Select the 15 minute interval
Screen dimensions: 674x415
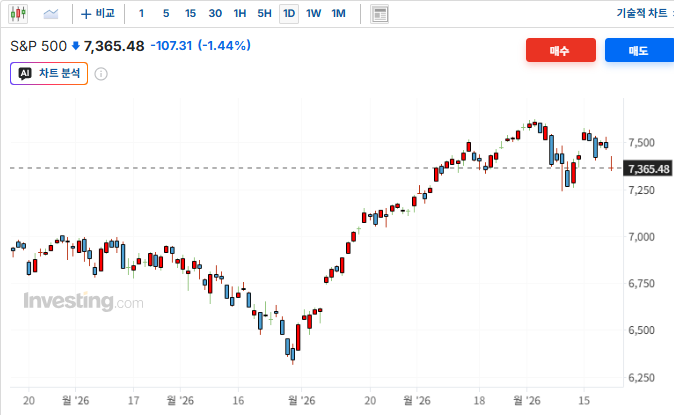pyautogui.click(x=190, y=14)
